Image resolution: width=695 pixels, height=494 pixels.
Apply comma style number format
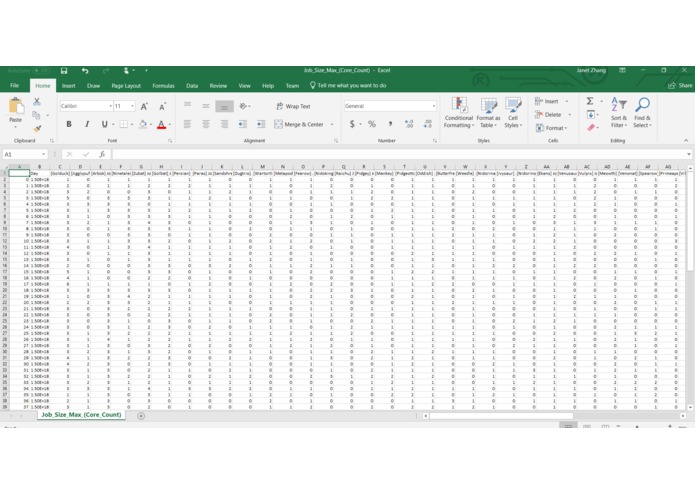pos(390,124)
